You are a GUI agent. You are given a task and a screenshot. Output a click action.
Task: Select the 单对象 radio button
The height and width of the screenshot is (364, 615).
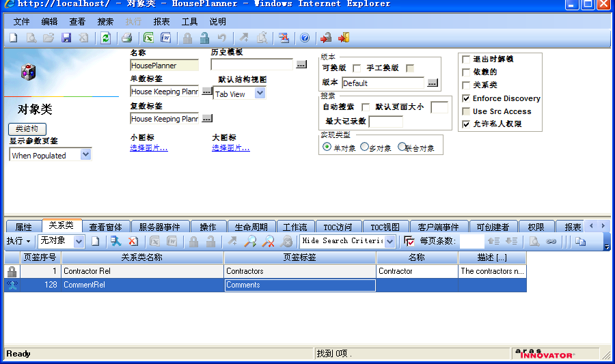(x=327, y=147)
